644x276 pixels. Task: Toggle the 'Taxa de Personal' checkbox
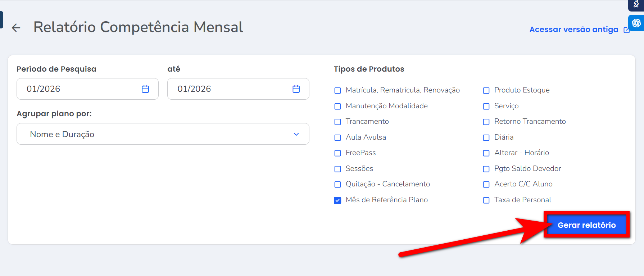486,200
